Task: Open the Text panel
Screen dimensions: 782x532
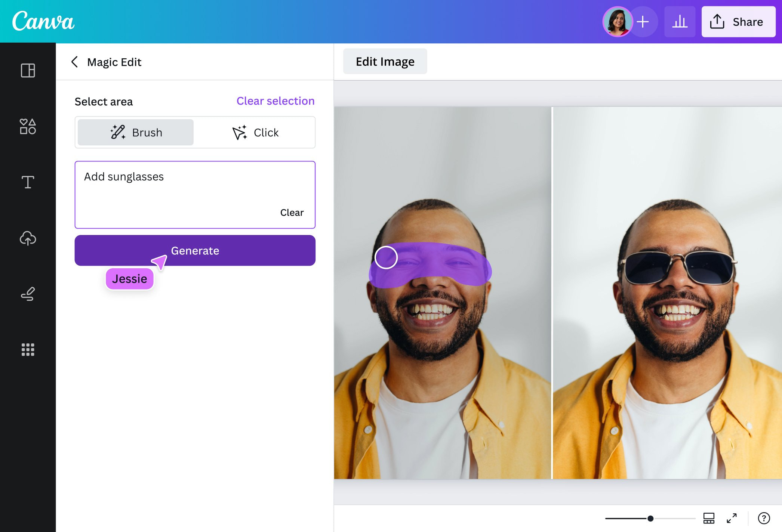Action: coord(28,182)
